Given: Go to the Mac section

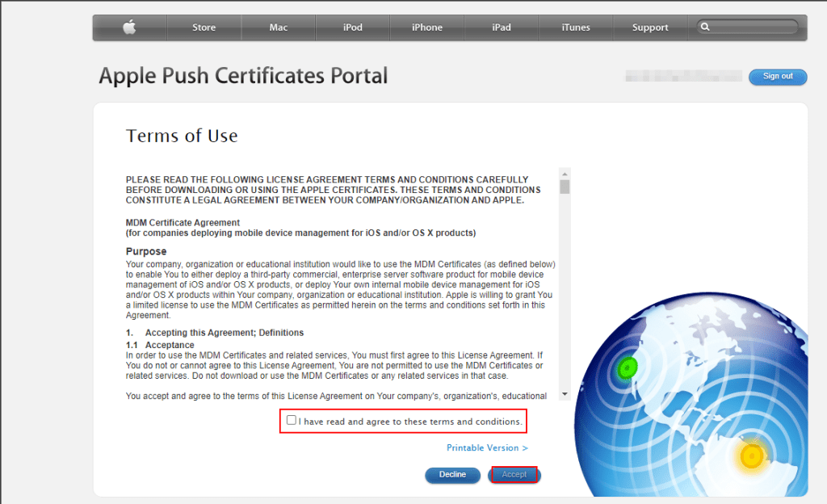Looking at the screenshot, I should 279,27.
